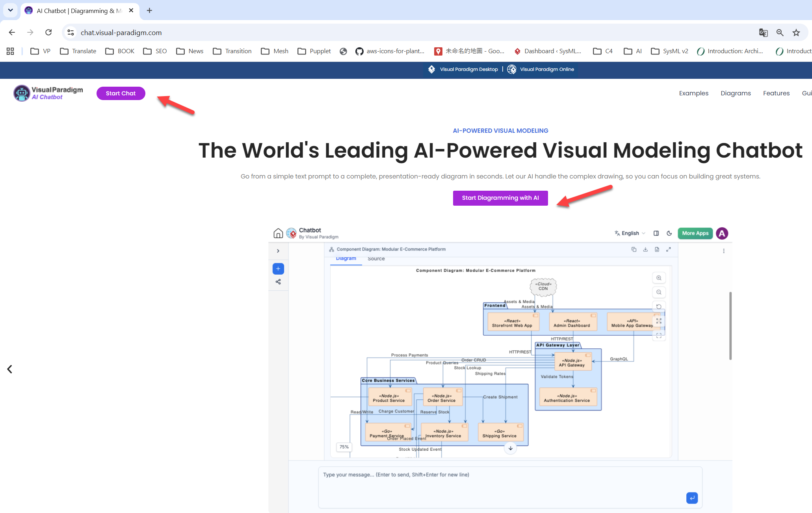Open the SysML v2 bookmarks folder
The width and height of the screenshot is (812, 513).
click(x=669, y=51)
